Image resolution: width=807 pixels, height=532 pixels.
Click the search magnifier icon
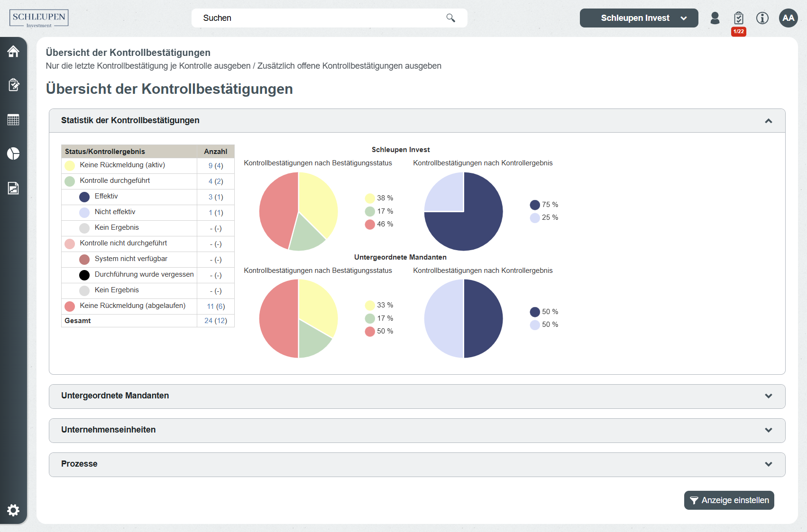[x=450, y=18]
